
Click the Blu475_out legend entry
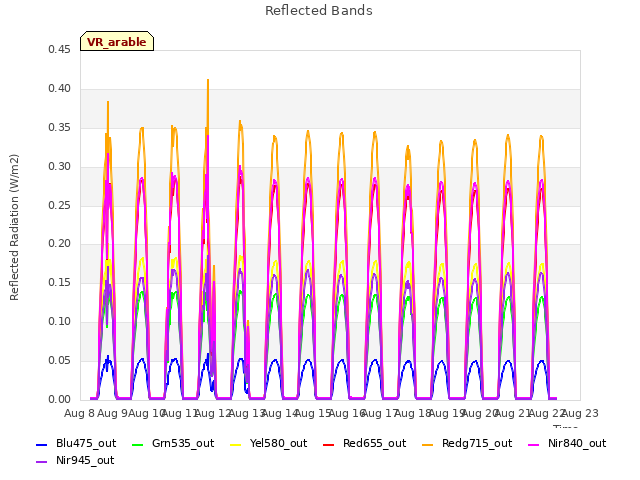[76, 443]
